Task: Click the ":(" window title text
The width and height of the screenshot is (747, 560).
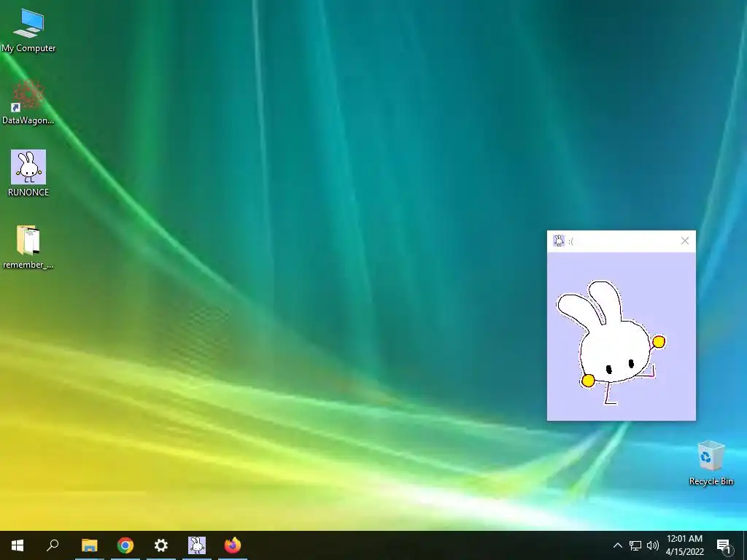Action: tap(570, 241)
